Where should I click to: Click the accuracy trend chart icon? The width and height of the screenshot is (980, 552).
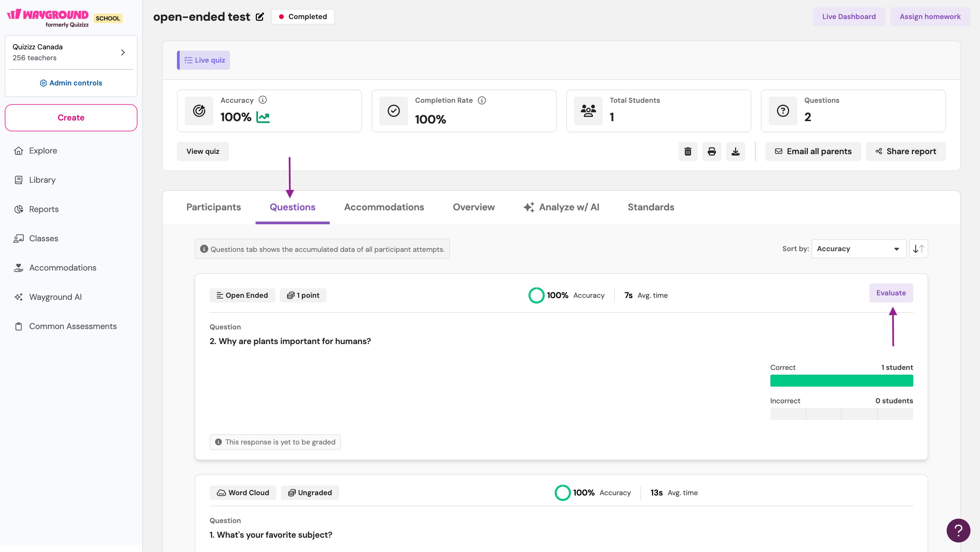[x=263, y=117]
